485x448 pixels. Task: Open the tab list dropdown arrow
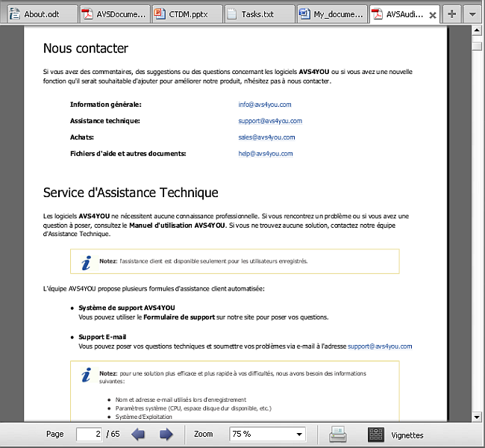(x=472, y=14)
